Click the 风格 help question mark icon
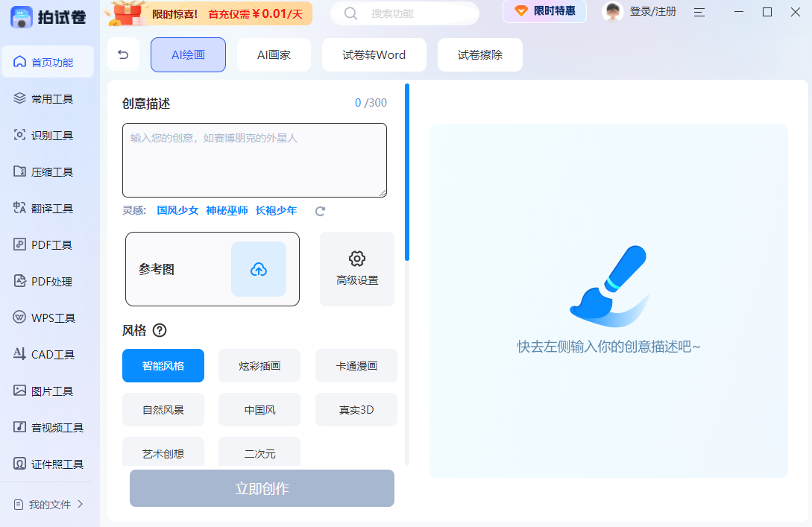This screenshot has height=527, width=812. [160, 330]
